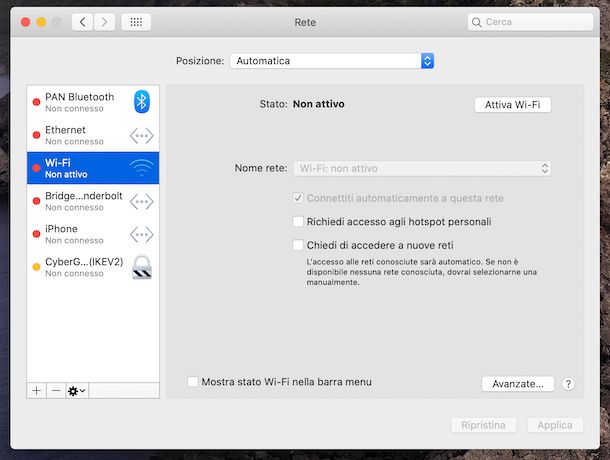Click the Bluetooth icon beside PAN Bluetooth
Image resolution: width=610 pixels, height=460 pixels.
coord(142,102)
